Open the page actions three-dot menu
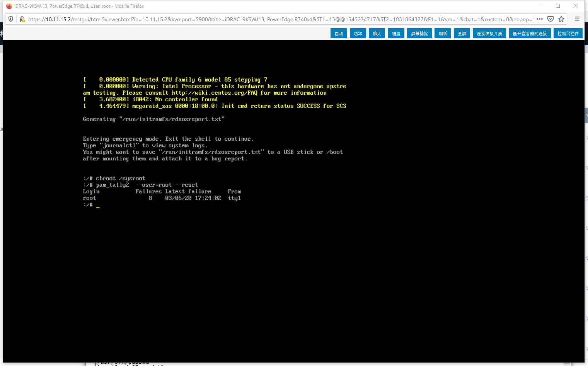Viewport: 588px width, 366px height. (x=540, y=19)
